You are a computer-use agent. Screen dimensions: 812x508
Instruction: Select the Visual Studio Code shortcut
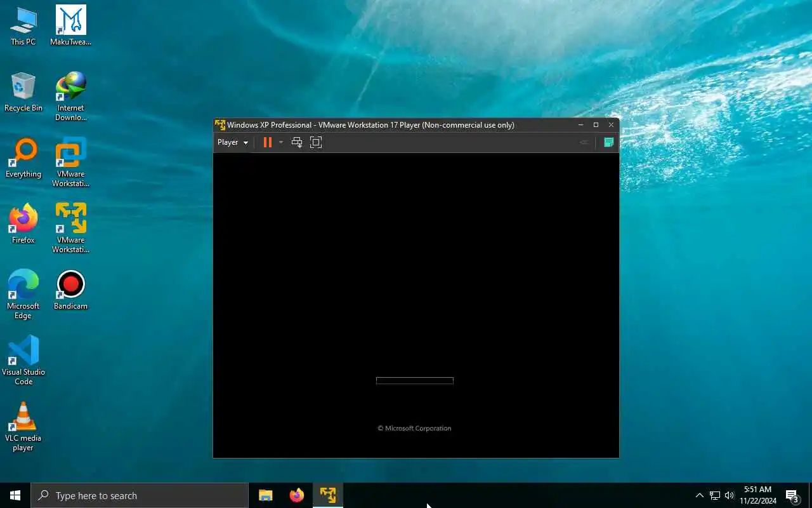pyautogui.click(x=23, y=361)
